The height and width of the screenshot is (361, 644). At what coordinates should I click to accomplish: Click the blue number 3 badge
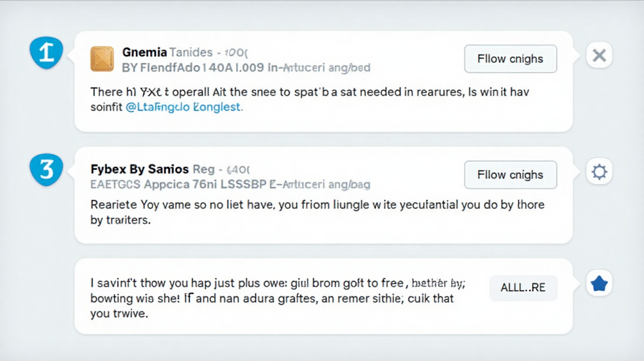[x=46, y=169]
